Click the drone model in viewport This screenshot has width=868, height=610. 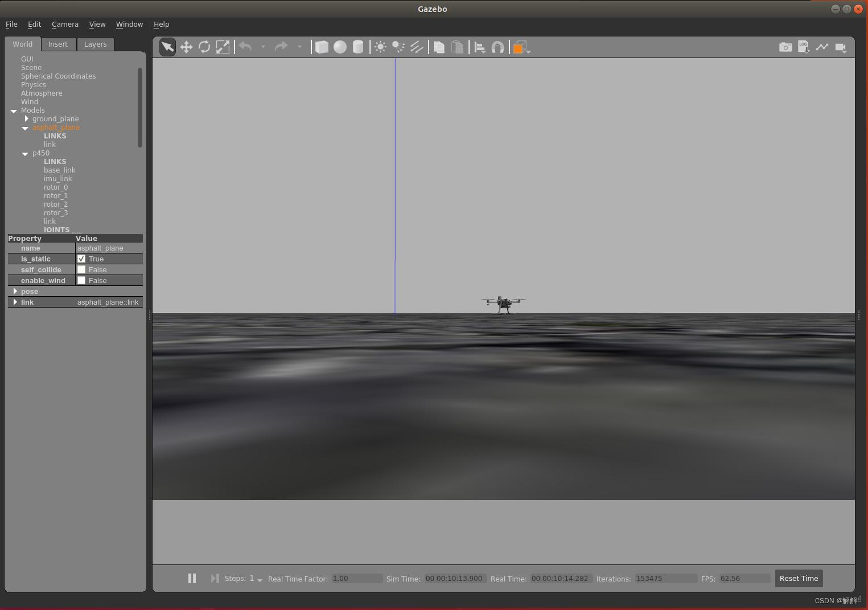[503, 305]
